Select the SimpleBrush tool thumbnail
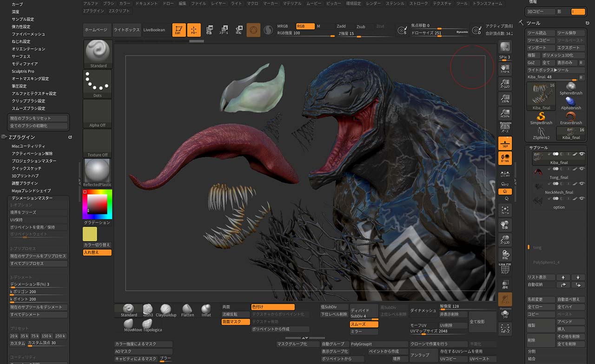 [541, 118]
